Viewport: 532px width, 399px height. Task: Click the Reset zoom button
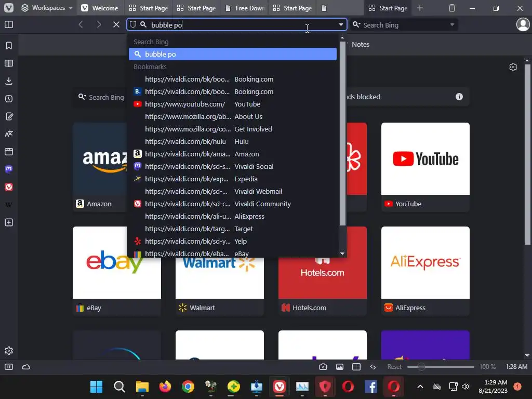point(394,367)
